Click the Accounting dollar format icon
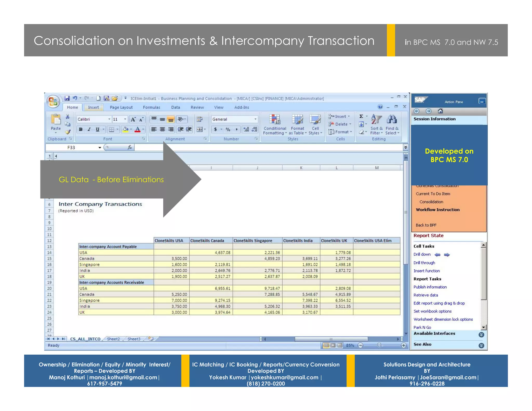 click(x=215, y=129)
